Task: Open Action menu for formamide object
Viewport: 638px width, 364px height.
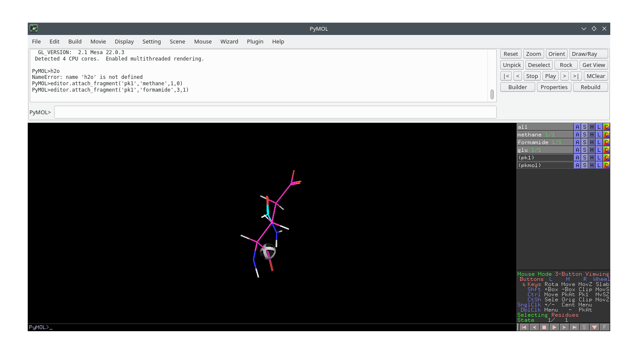Action: click(x=577, y=142)
